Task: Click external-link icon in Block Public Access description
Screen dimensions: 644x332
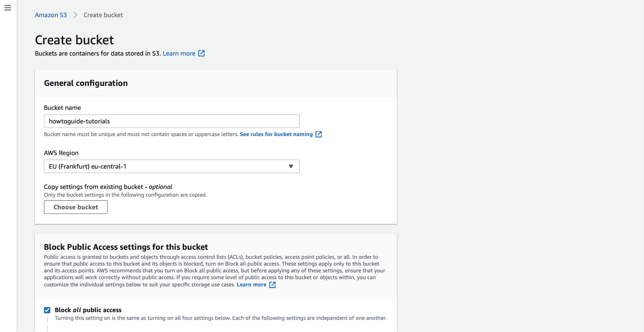Action: [273, 285]
